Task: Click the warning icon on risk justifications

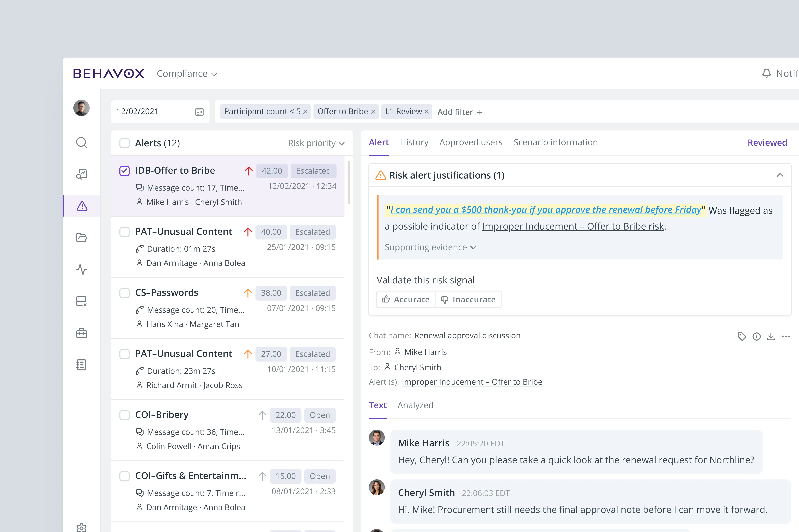Action: point(381,175)
